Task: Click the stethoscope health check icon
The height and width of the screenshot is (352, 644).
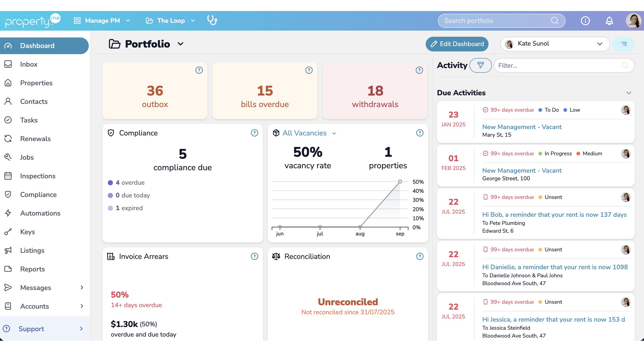Action: tap(212, 21)
